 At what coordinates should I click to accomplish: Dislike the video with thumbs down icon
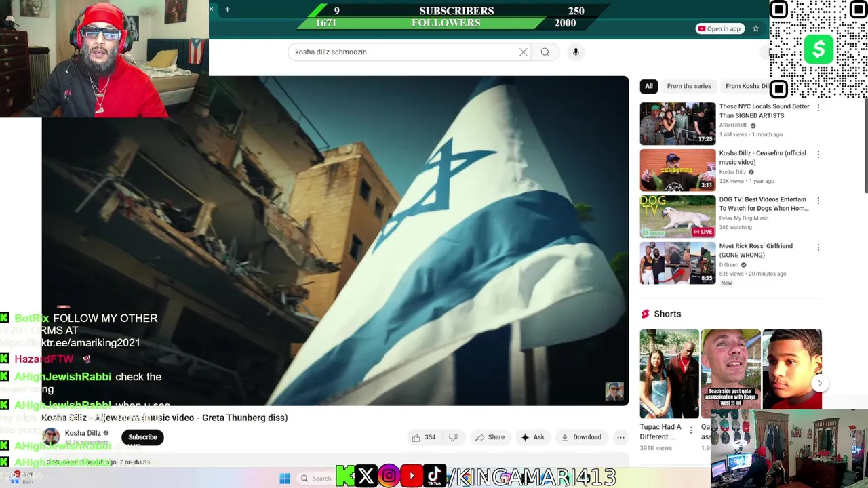(453, 438)
